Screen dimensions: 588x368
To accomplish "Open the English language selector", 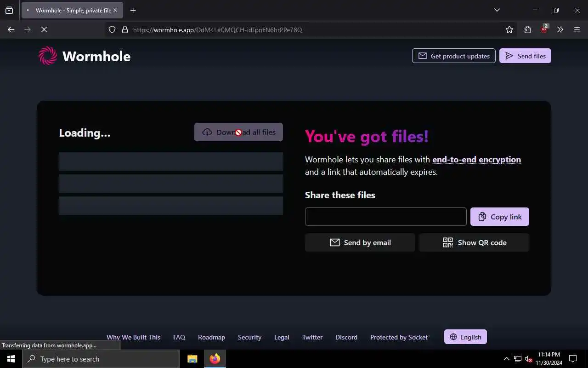I will click(x=465, y=337).
